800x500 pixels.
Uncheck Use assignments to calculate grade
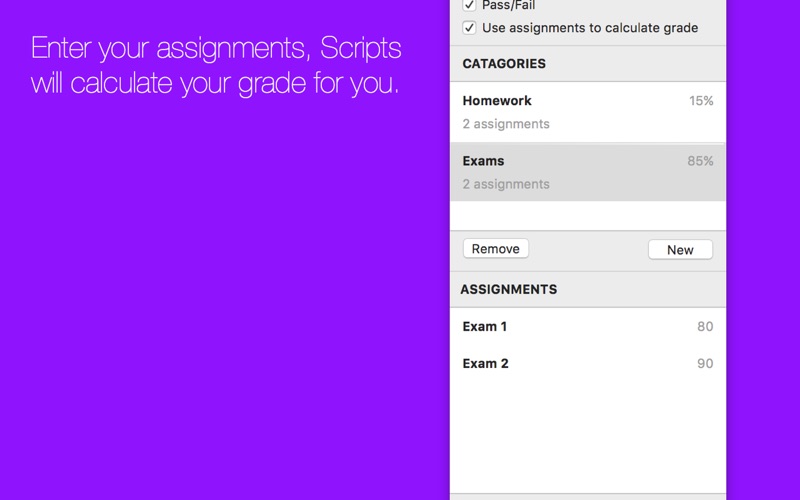[x=469, y=28]
